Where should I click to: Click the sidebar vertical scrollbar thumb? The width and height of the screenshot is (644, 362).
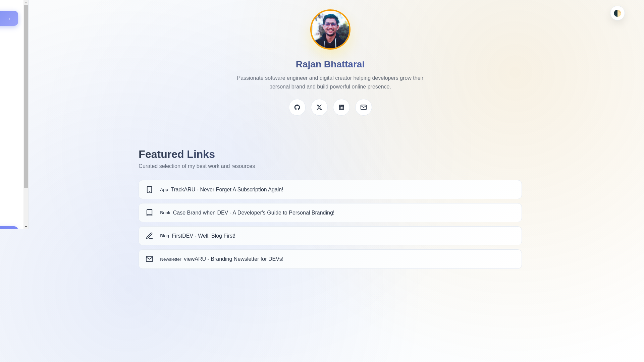26,97
